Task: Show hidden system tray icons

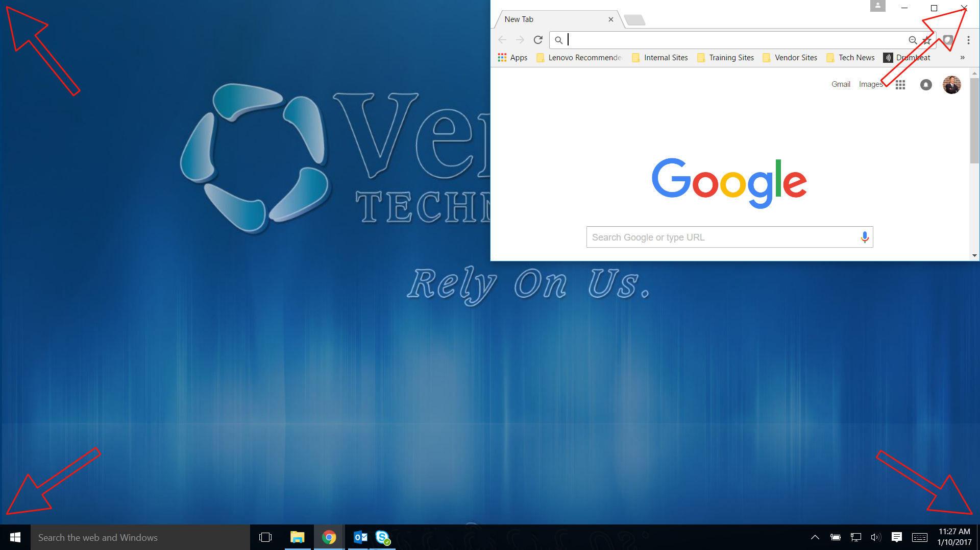Action: pos(815,537)
